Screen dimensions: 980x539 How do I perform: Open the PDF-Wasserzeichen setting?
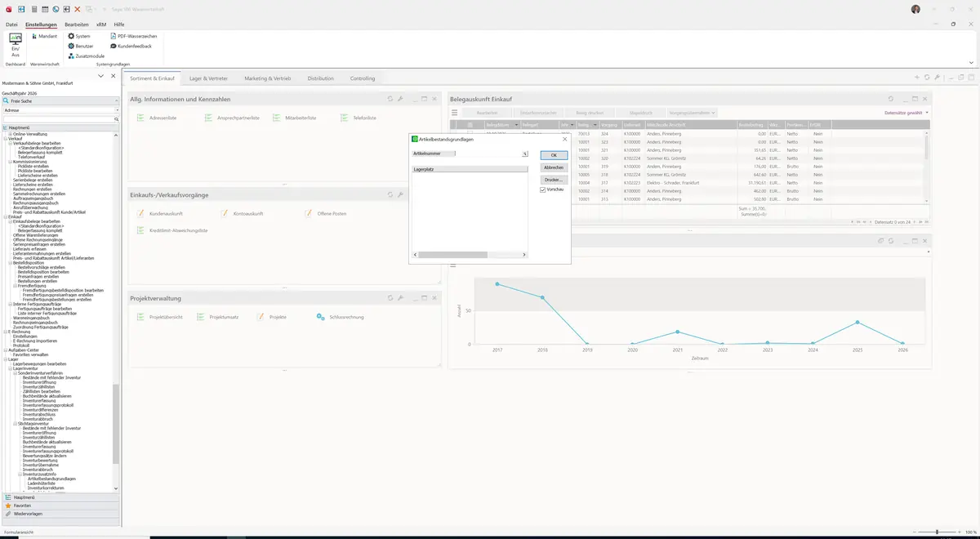coord(134,37)
